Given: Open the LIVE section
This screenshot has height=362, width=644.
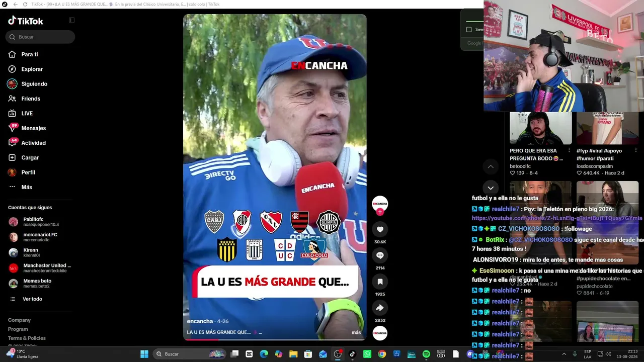Looking at the screenshot, I should [21, 113].
